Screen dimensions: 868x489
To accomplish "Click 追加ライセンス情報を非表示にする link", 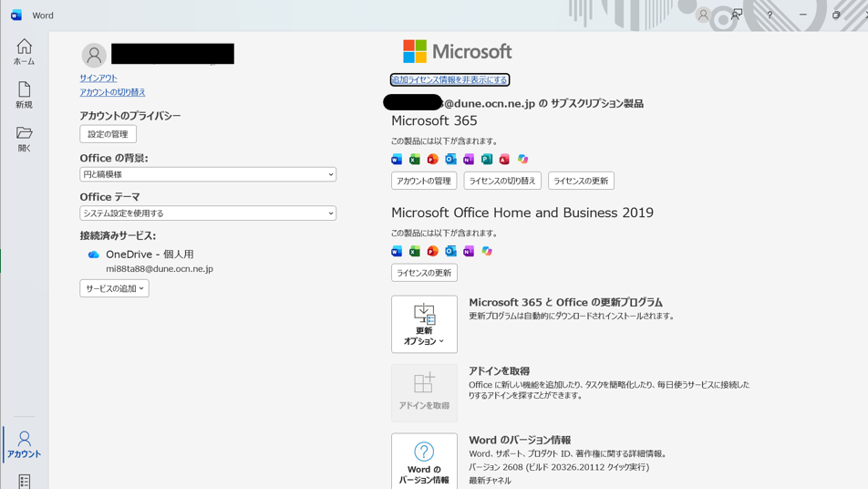I will point(449,79).
